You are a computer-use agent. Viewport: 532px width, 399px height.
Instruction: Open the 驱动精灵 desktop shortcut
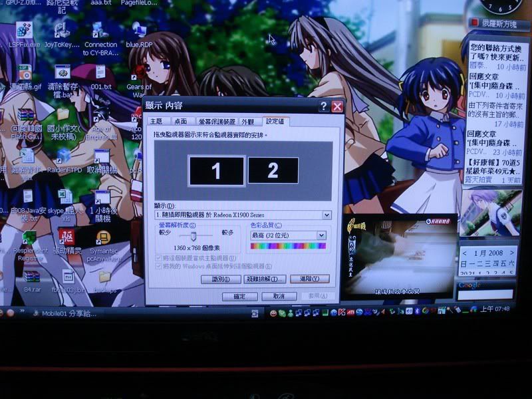click(x=67, y=242)
